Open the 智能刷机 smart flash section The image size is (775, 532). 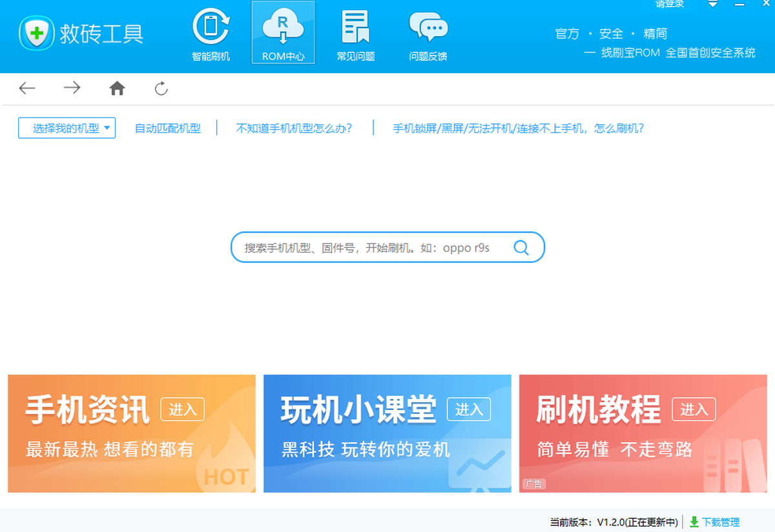211,36
